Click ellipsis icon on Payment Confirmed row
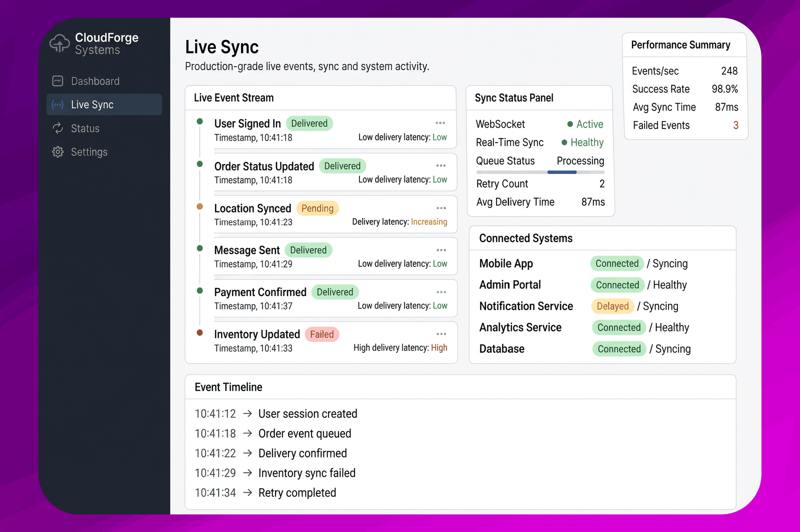Screen dimensions: 800x532 coord(441,292)
